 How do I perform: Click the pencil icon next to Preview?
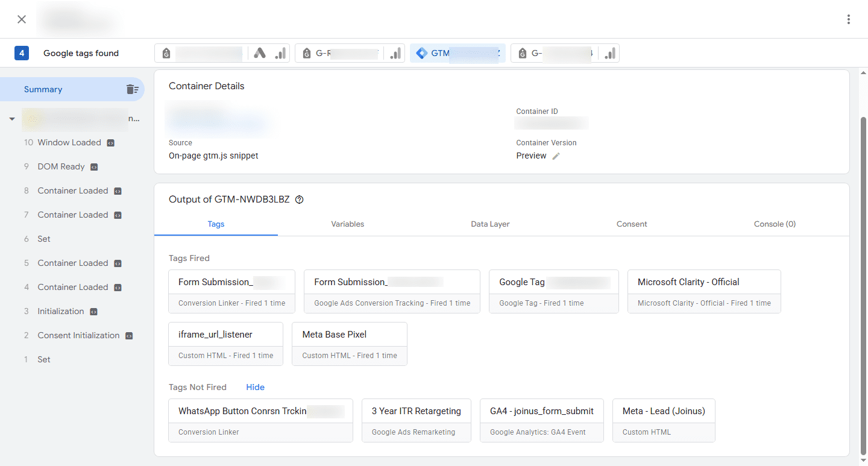[556, 156]
